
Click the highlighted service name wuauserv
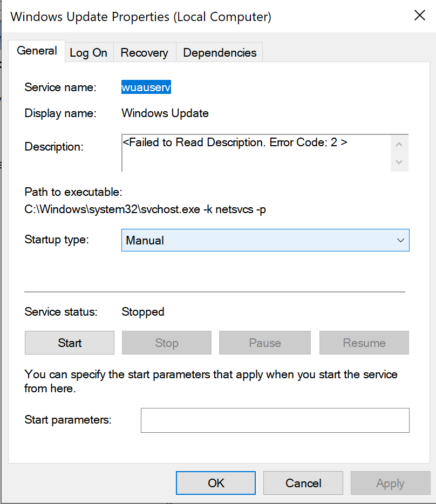146,87
